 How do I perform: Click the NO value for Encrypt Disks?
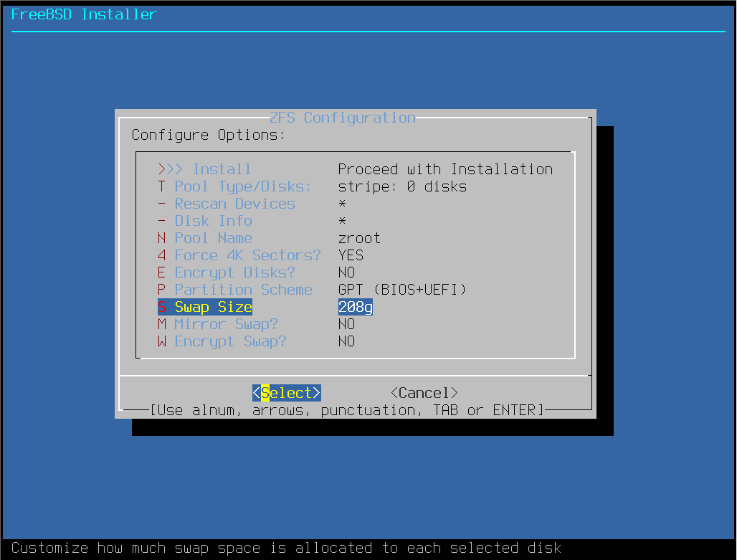pos(346,272)
